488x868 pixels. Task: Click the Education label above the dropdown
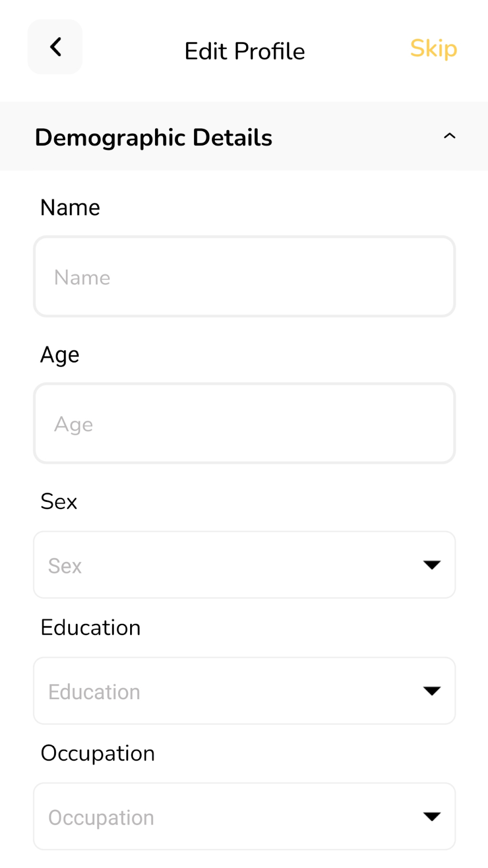91,628
